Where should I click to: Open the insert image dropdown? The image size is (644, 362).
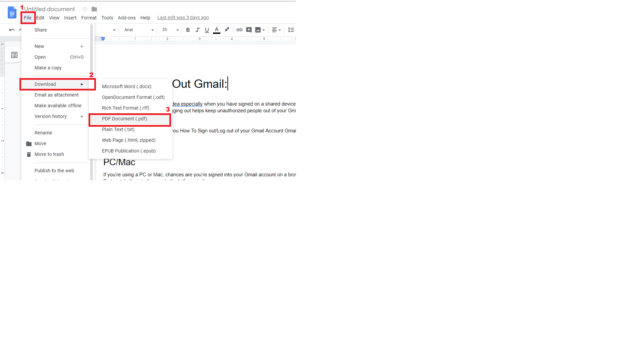(x=260, y=30)
